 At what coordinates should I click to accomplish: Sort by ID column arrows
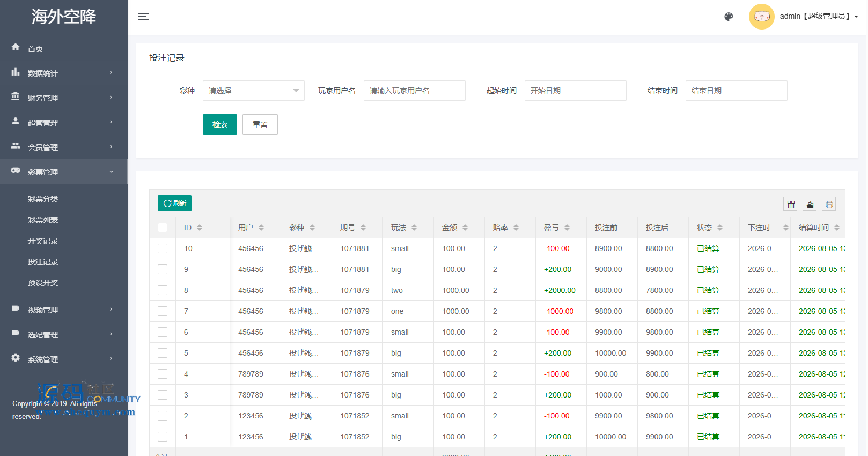tap(200, 227)
